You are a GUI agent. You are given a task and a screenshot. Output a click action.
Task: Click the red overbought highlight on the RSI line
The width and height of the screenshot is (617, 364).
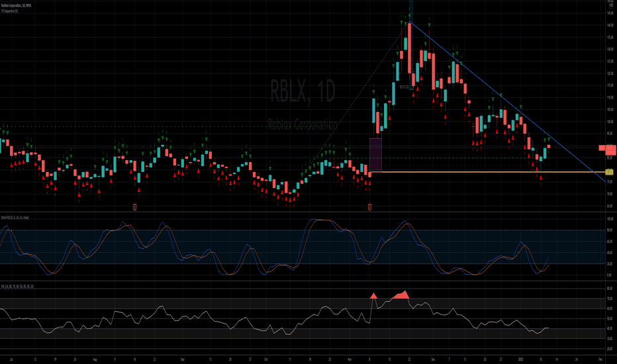pyautogui.click(x=401, y=295)
